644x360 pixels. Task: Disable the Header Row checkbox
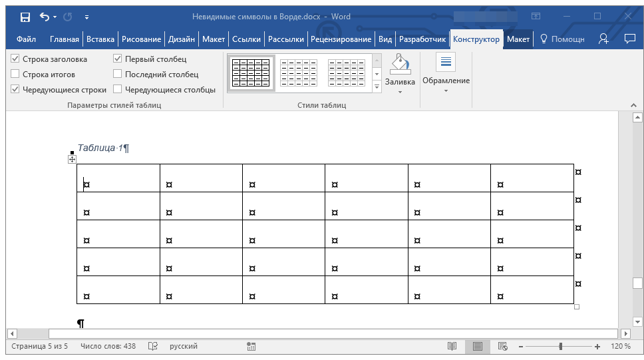coord(15,59)
